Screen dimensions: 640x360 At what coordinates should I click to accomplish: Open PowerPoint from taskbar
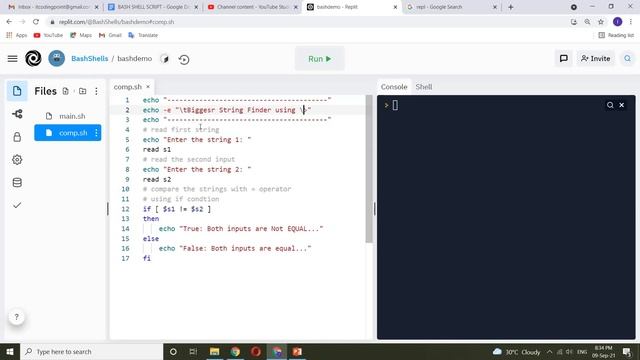[297, 351]
